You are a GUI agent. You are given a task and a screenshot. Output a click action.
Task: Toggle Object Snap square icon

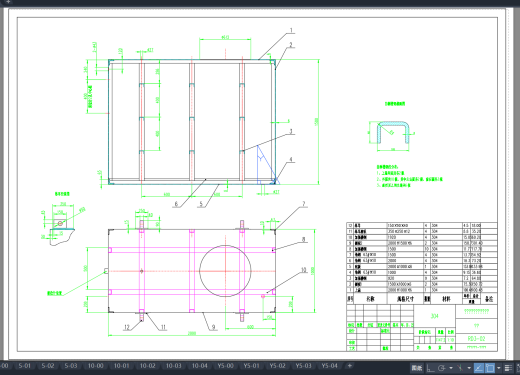pos(490,368)
